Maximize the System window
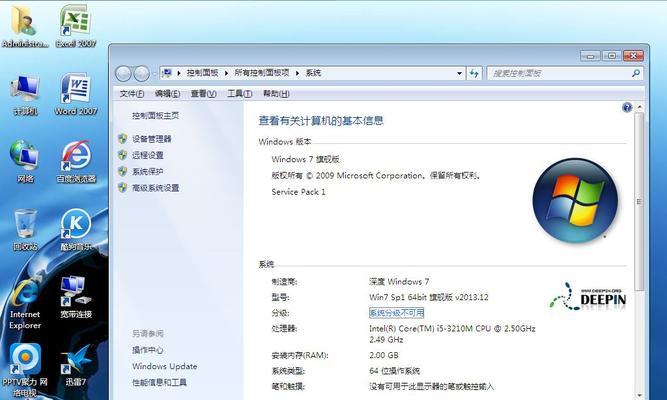This screenshot has width=667, height=400. pos(612,56)
